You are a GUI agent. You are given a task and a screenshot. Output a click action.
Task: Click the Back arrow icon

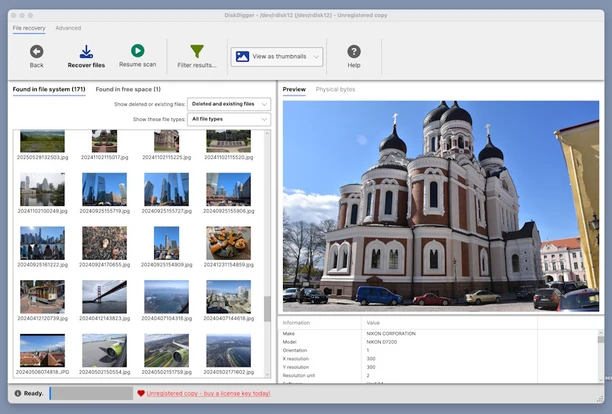[36, 51]
